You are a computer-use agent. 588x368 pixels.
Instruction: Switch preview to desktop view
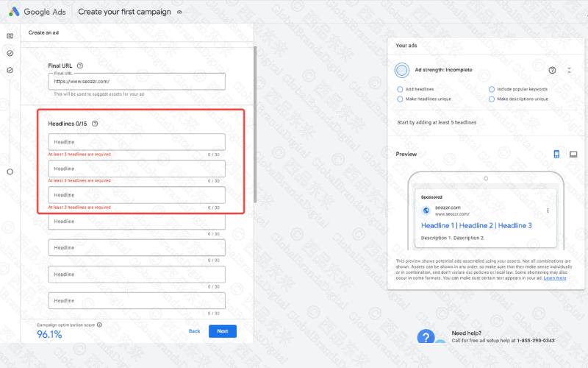(573, 154)
